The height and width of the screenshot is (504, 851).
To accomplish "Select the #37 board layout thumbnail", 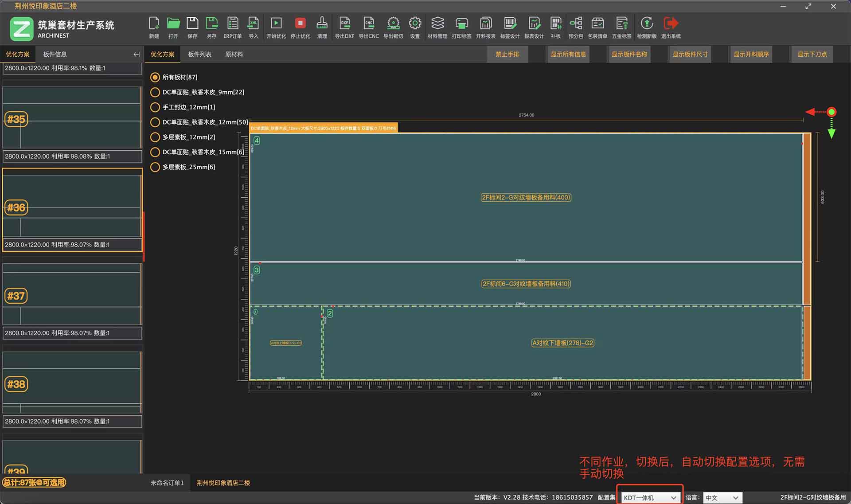I will tap(72, 295).
